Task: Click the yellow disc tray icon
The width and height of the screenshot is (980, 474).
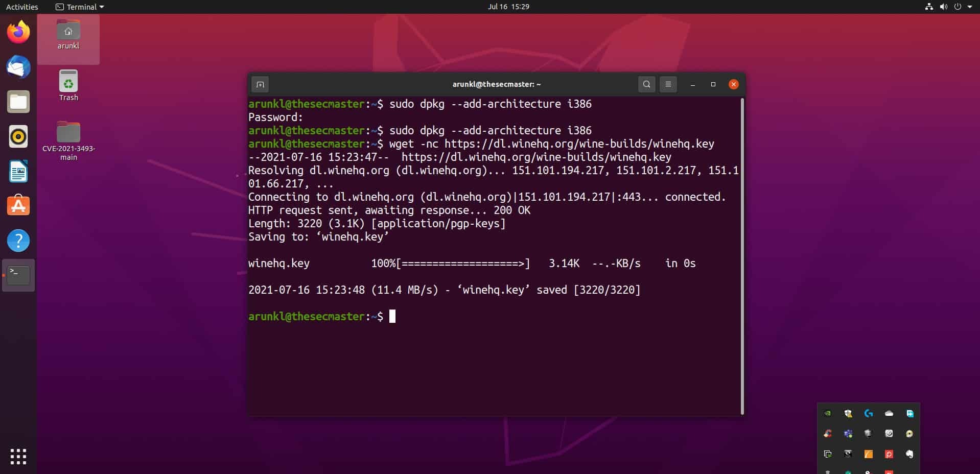Action: (909, 434)
